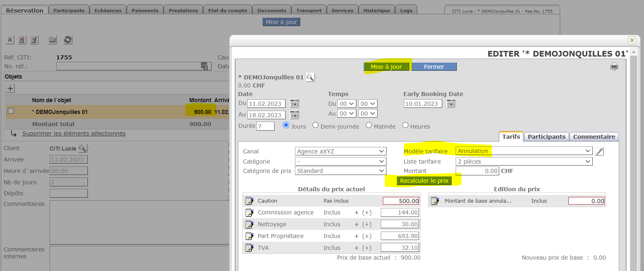Click the edit icon for Montant de base annulation
This screenshot has width=644, height=271.
435,201
